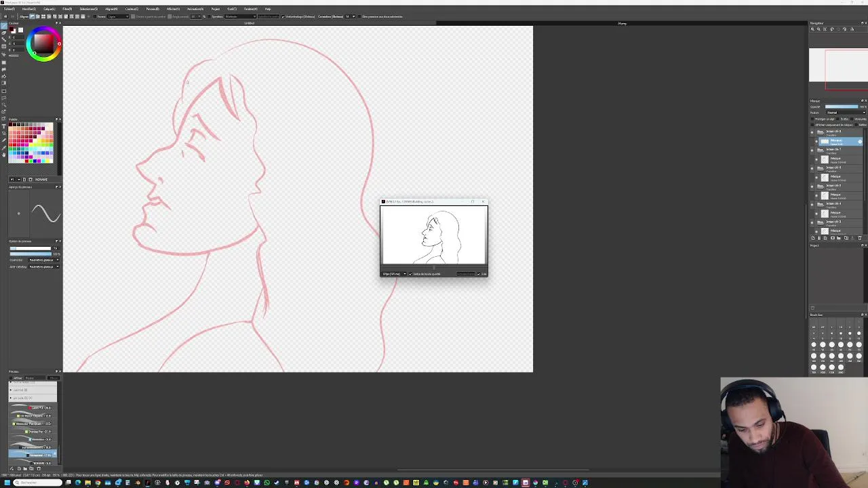The width and height of the screenshot is (868, 488).
Task: Click the new layer icon in layer panel
Action: (x=813, y=238)
